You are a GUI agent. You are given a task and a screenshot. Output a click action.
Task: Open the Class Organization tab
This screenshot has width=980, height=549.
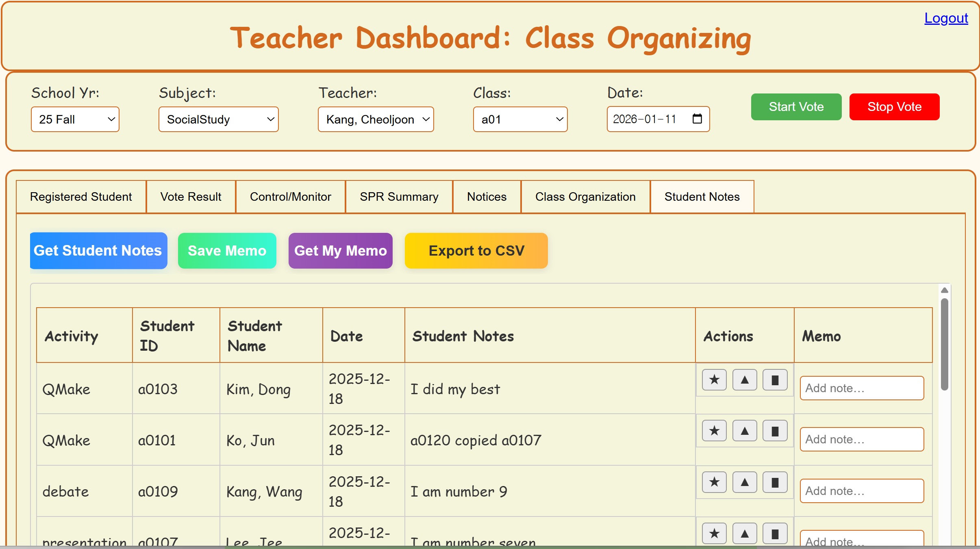(x=585, y=197)
